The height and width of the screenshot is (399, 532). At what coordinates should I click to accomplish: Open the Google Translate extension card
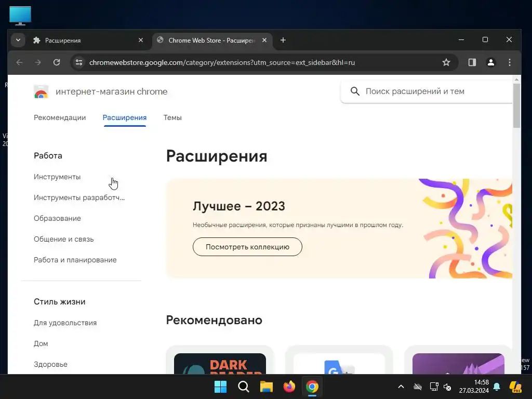click(x=339, y=360)
